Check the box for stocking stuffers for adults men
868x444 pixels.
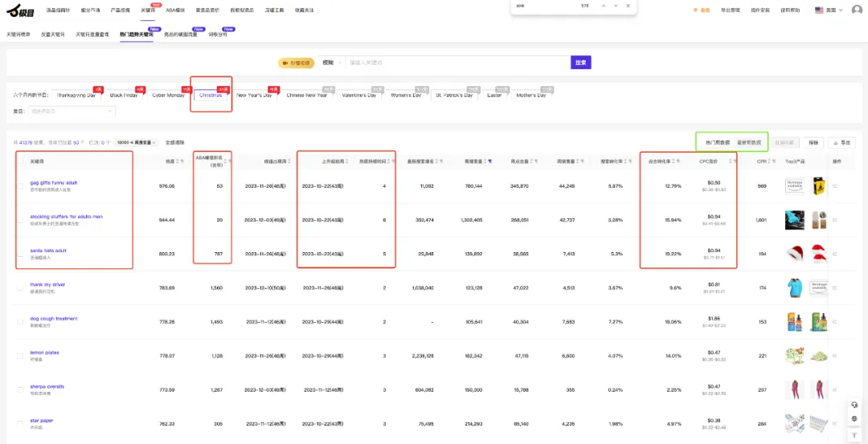tap(20, 220)
